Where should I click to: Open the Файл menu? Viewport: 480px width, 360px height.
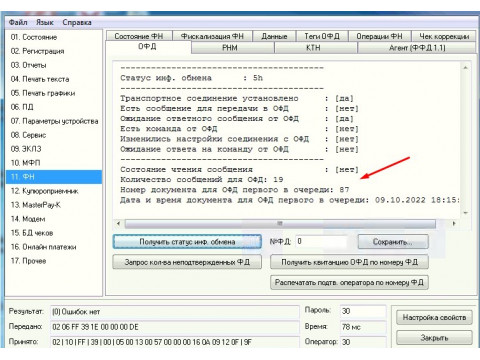(18, 22)
